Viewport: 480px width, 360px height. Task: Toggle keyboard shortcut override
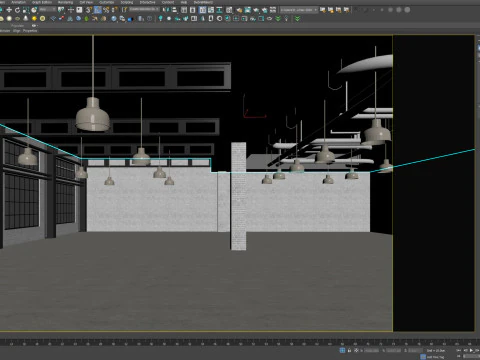pos(79,10)
